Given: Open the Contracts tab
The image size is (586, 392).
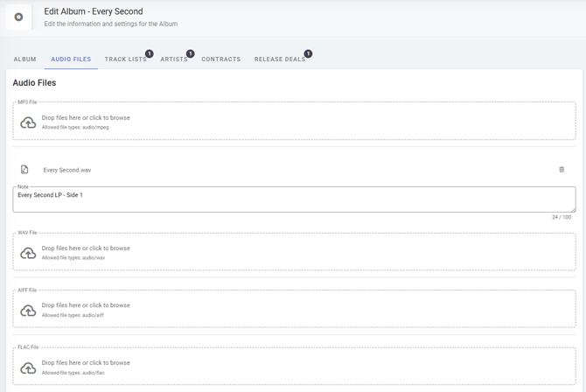Looking at the screenshot, I should click(220, 59).
